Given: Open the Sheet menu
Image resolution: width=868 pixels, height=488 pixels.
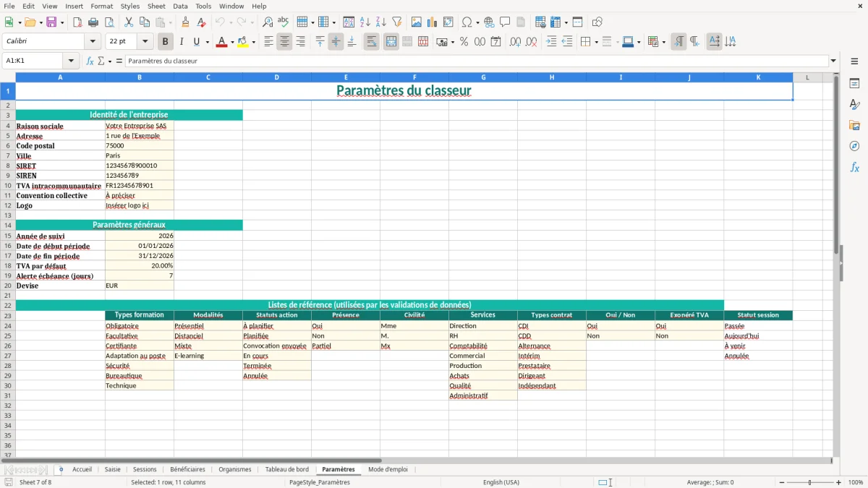Looking at the screenshot, I should (x=156, y=6).
